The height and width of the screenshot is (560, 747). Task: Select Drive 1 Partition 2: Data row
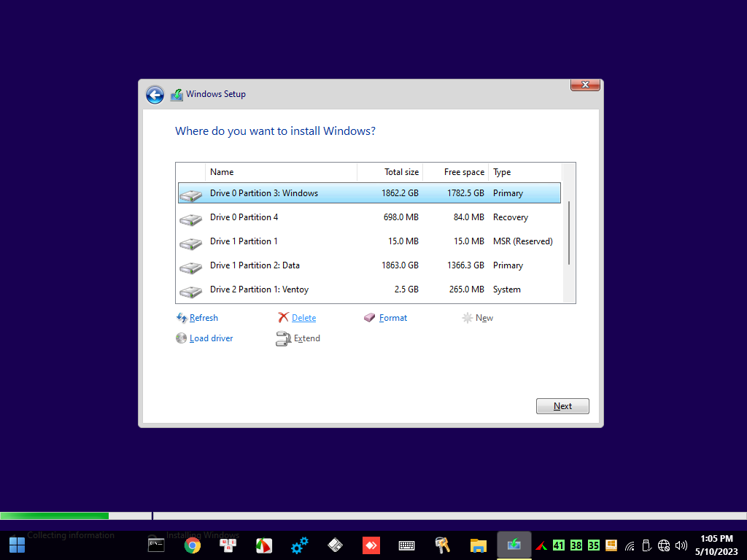[369, 265]
